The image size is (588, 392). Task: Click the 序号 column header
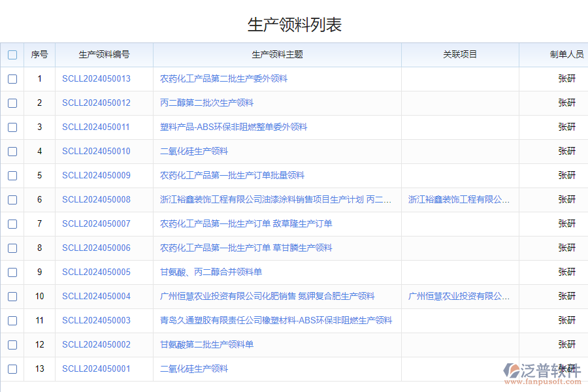39,55
